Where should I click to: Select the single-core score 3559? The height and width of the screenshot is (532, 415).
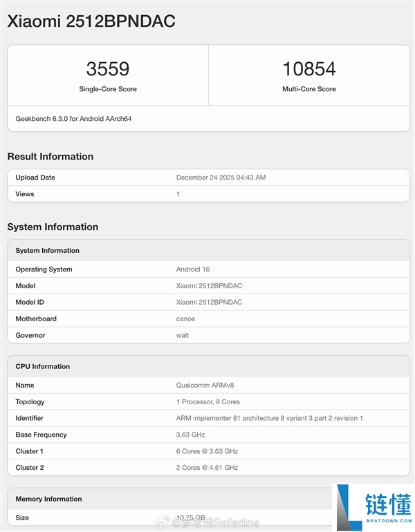[x=108, y=69]
